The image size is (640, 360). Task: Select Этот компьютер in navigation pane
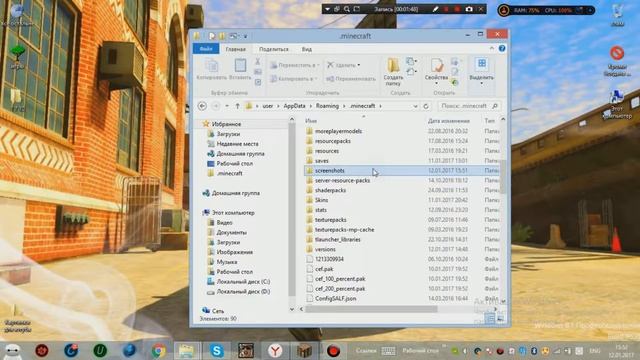pos(233,213)
